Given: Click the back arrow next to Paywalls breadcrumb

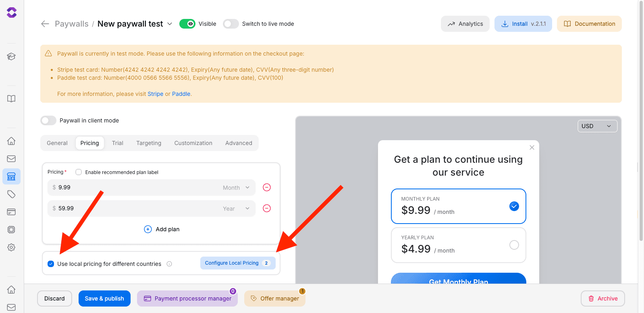Looking at the screenshot, I should (45, 24).
